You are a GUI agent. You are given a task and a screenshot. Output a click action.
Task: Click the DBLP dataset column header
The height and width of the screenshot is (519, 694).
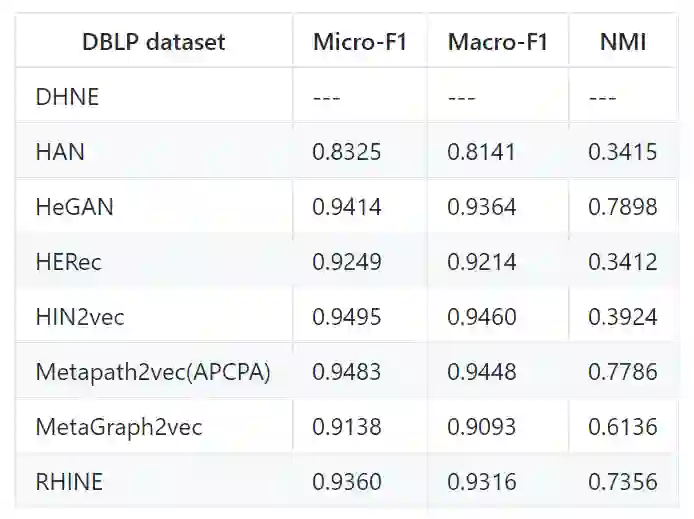pyautogui.click(x=153, y=42)
